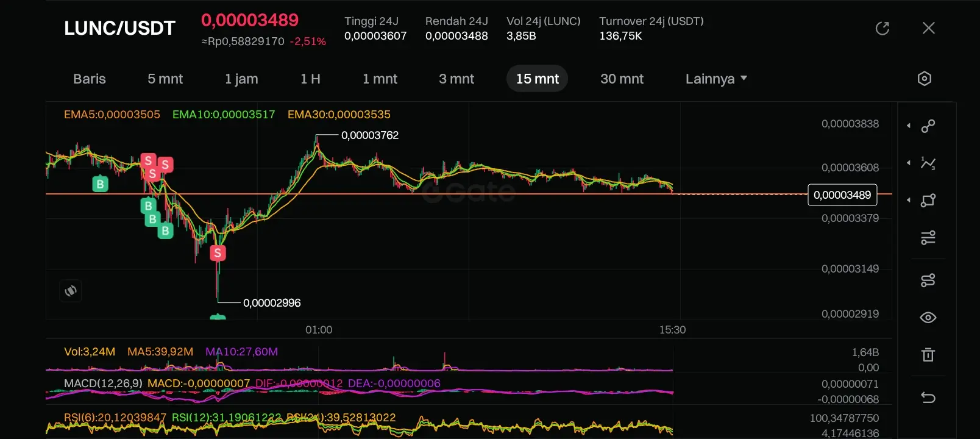Image resolution: width=980 pixels, height=439 pixels.
Task: Tap the Rendah 24J label
Action: click(456, 21)
